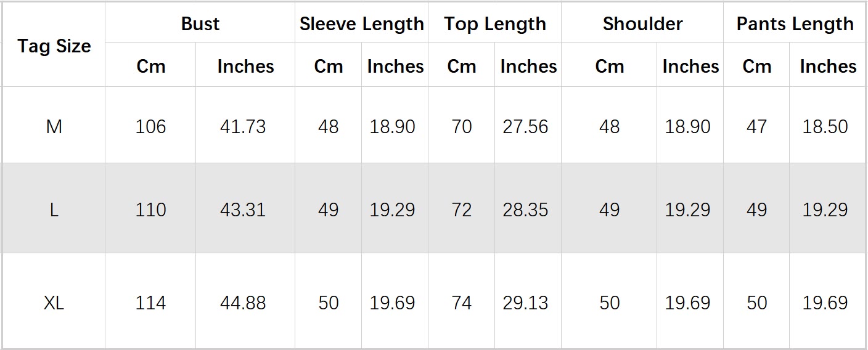Click the 106 bust value cell
This screenshot has height=350, width=868.
(x=151, y=126)
